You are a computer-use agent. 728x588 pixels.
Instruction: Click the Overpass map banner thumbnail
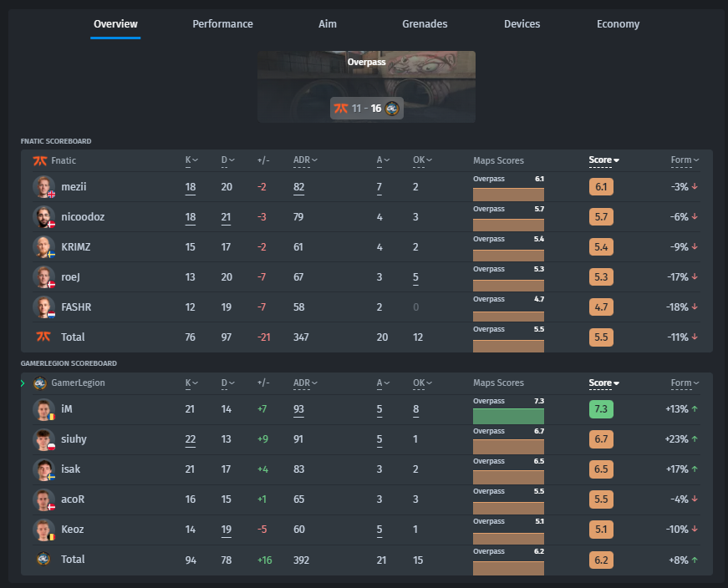[x=366, y=86]
